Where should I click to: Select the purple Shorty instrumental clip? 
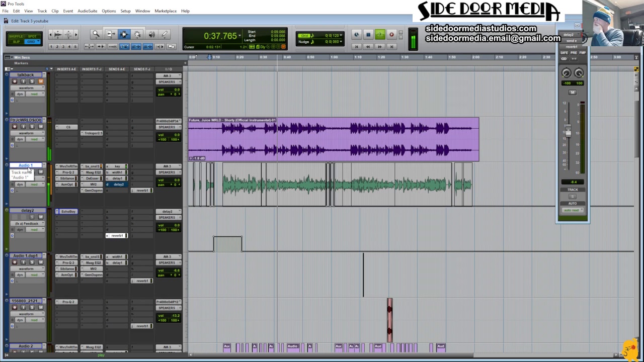[334, 139]
